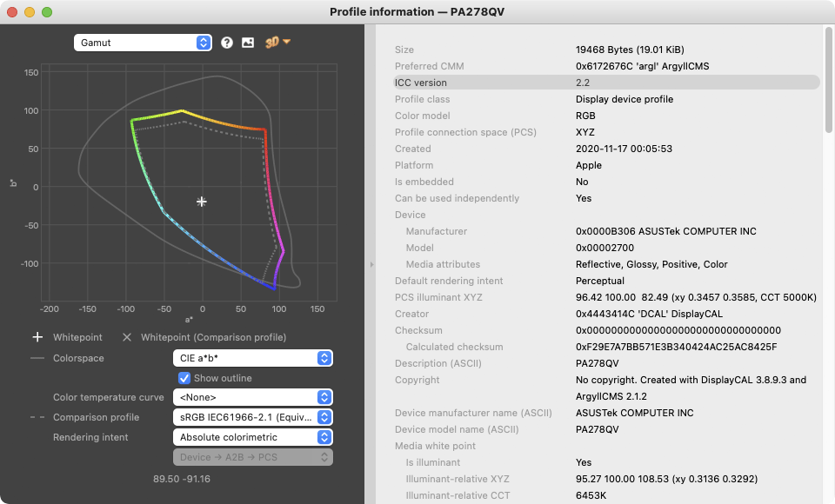Open the Gamut plot type dropdown
Viewport: 835px width, 504px height.
coord(143,43)
